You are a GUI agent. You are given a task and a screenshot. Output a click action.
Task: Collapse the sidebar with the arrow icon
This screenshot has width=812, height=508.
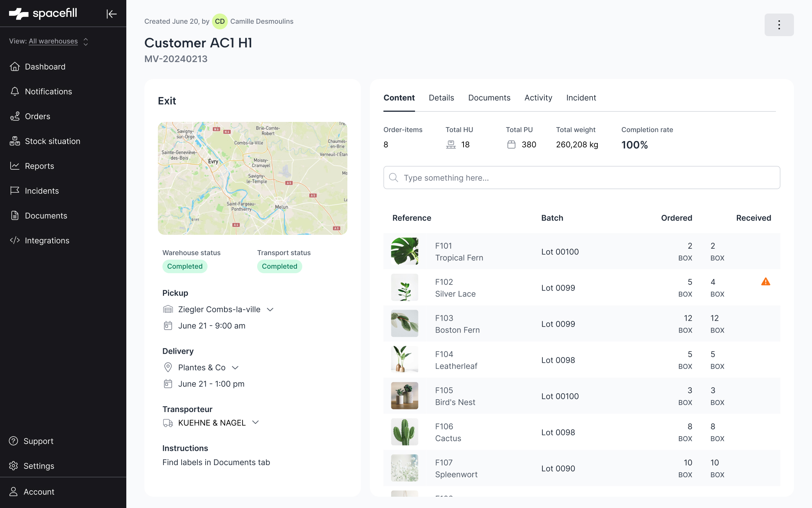pos(112,14)
